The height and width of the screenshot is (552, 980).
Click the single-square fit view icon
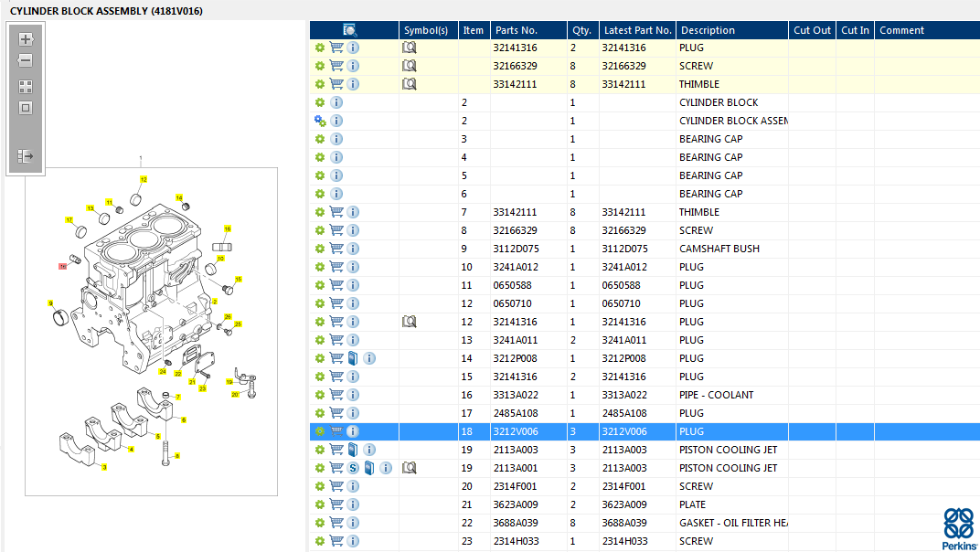(26, 108)
